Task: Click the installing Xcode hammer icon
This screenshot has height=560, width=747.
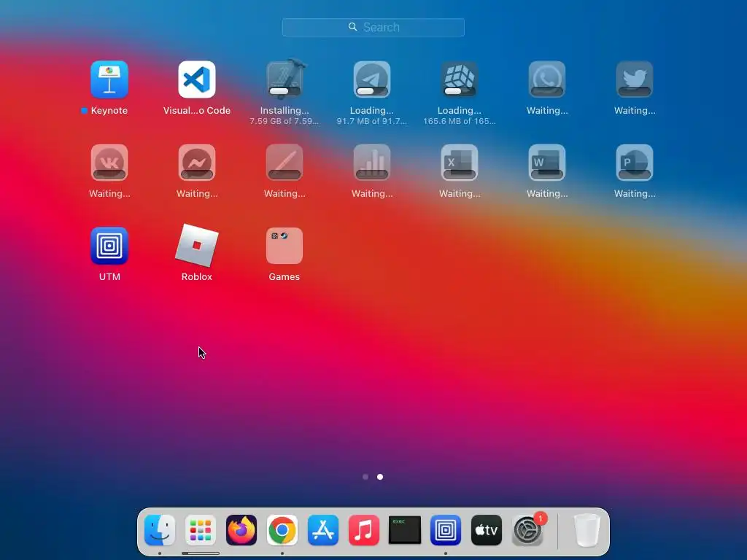Action: tap(285, 79)
